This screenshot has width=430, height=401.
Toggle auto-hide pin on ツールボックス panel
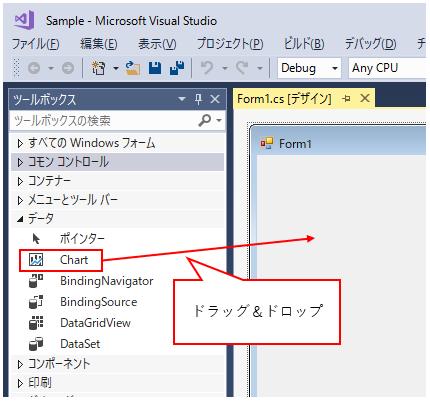pos(199,99)
